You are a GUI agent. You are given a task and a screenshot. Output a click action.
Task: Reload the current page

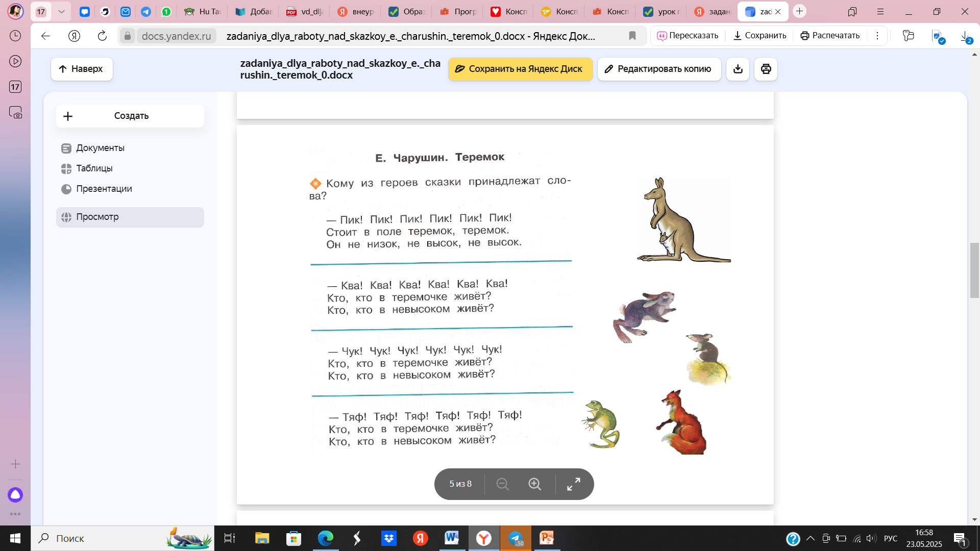pyautogui.click(x=102, y=36)
